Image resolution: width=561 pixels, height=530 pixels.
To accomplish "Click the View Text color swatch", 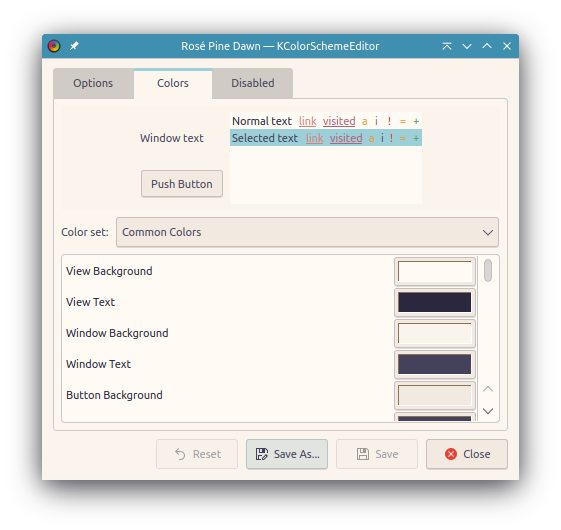I will pos(435,302).
